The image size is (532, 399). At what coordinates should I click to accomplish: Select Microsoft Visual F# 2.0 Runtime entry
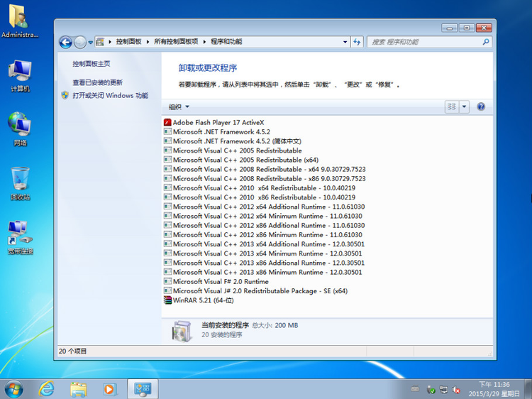click(216, 281)
